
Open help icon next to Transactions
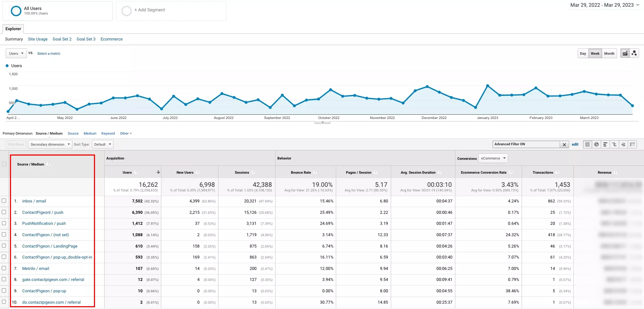coord(557,172)
